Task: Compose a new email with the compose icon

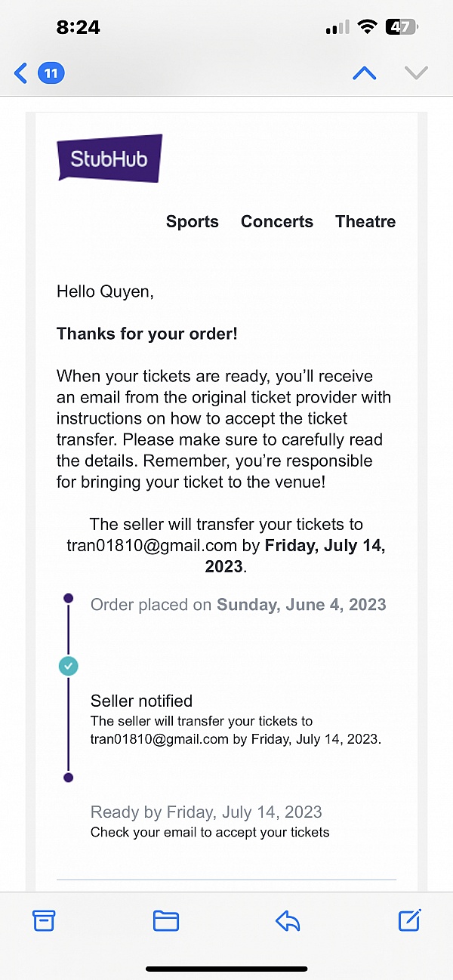Action: click(x=409, y=920)
